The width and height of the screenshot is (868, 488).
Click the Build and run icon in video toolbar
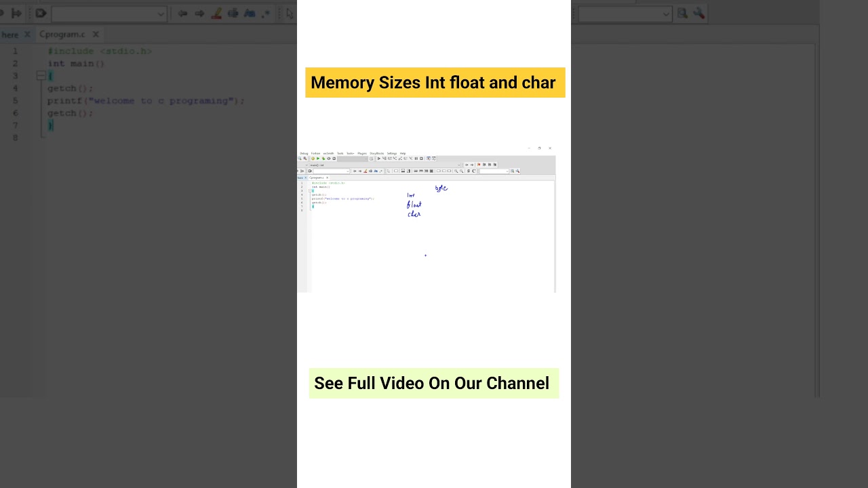[323, 159]
